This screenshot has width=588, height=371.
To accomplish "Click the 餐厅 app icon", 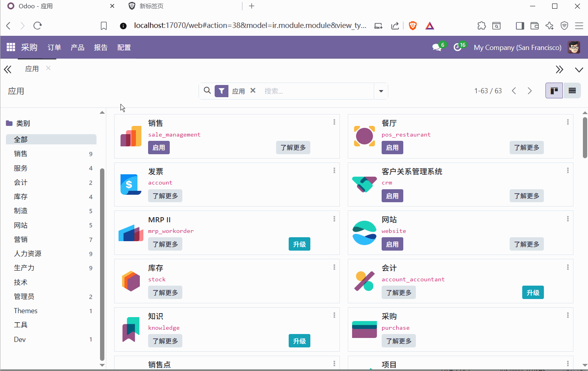I will click(364, 136).
